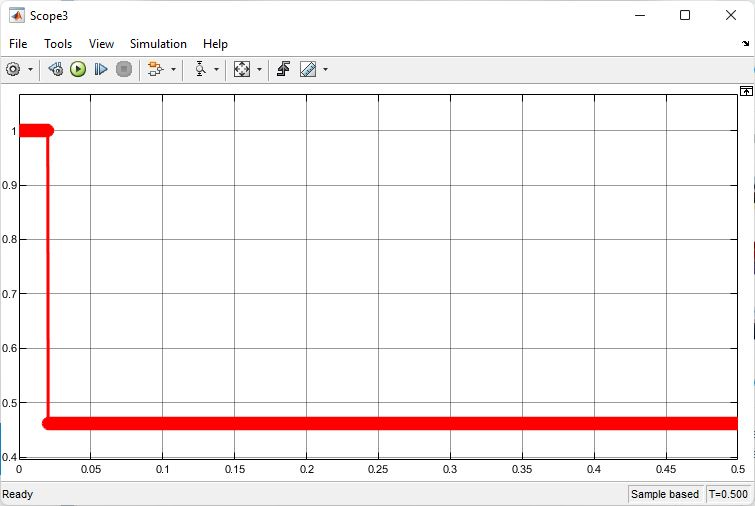Open the File menu
755x506 pixels.
[18, 44]
